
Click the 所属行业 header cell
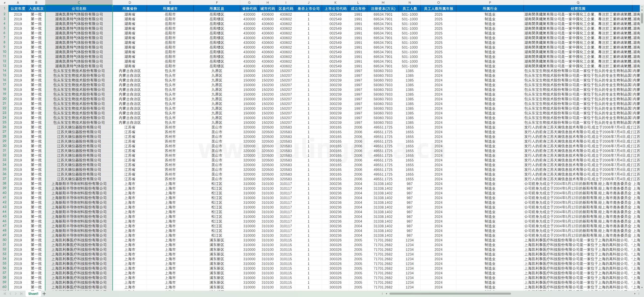tap(490, 9)
